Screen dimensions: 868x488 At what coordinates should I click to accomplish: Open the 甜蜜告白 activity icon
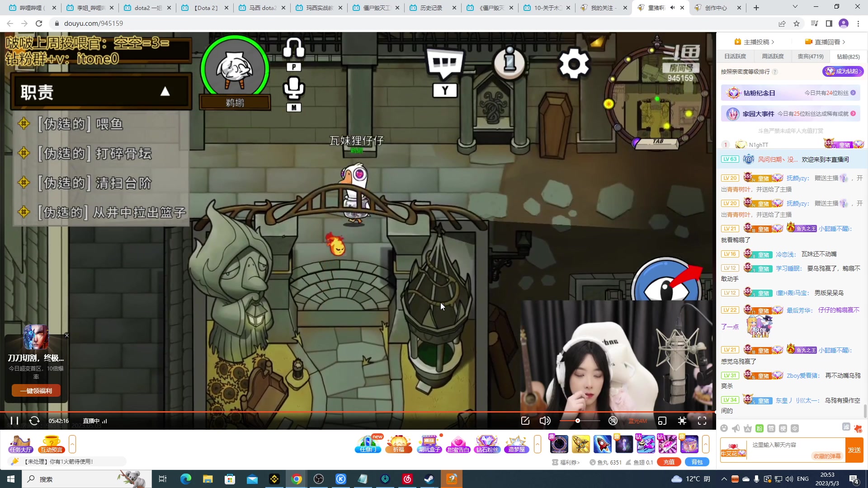click(458, 444)
